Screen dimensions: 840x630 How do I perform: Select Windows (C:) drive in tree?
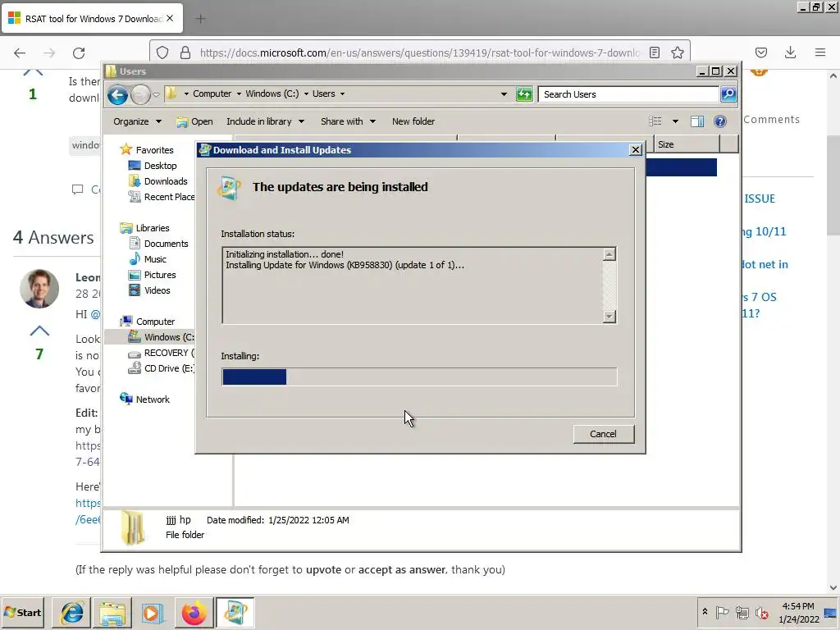pos(169,337)
